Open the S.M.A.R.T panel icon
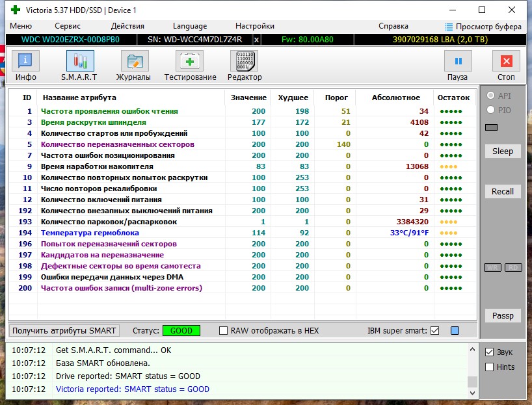Screen dimensions: 532x405 pos(80,61)
